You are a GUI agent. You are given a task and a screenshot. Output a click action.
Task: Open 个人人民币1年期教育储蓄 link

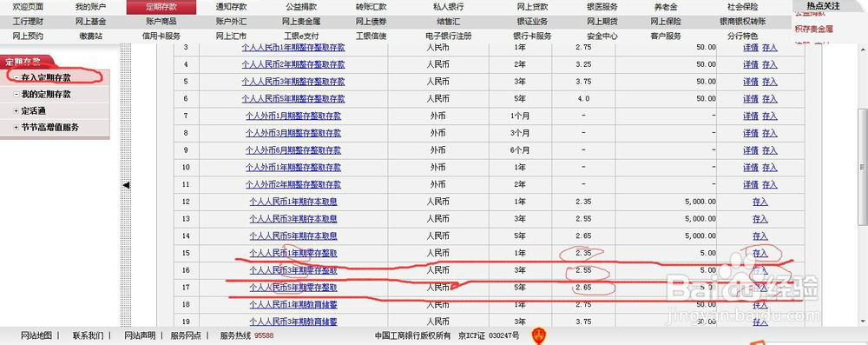pos(293,304)
